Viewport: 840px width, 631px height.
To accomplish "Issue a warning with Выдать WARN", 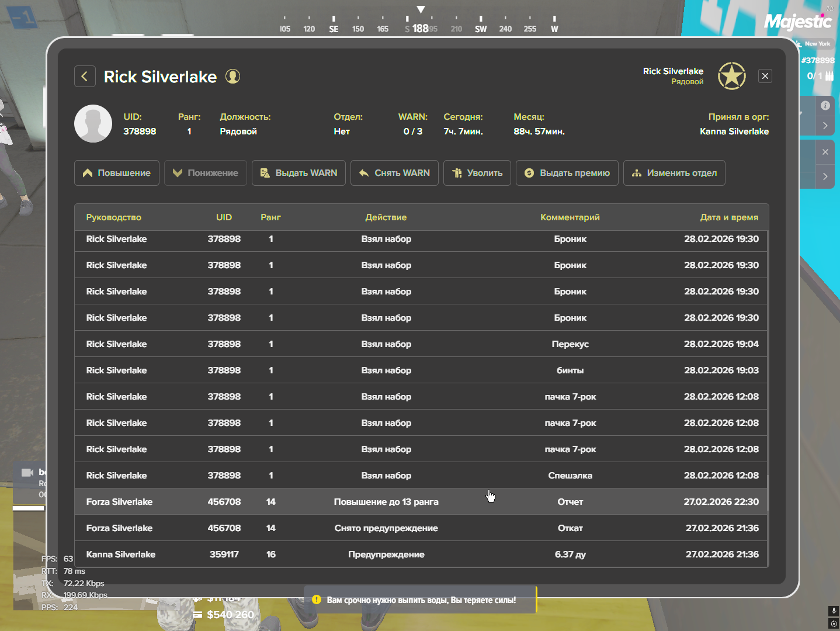I will click(x=298, y=173).
